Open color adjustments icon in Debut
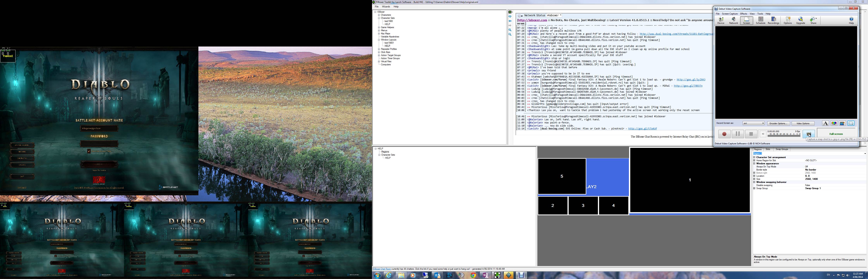This screenshot has width=868, height=279. [834, 123]
